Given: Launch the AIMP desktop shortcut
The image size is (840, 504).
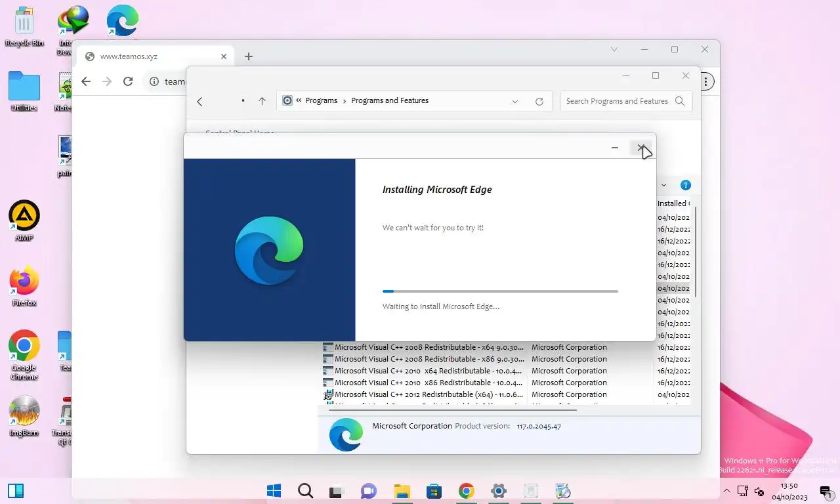Looking at the screenshot, I should [24, 221].
